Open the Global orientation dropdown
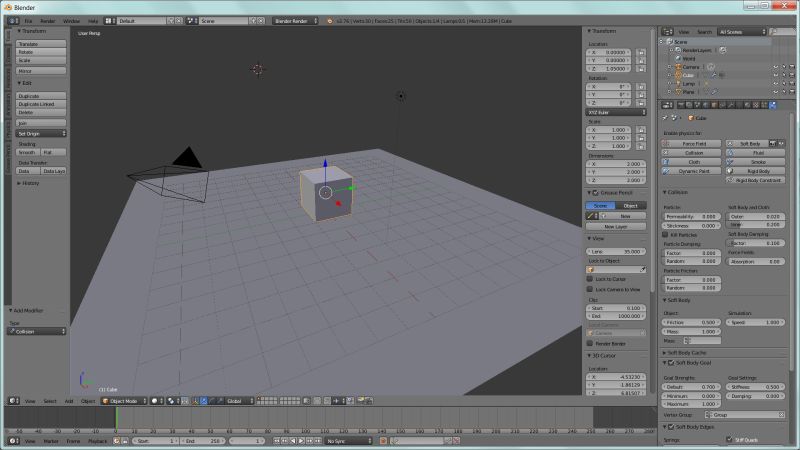Viewport: 800px width, 450px height. (x=239, y=401)
